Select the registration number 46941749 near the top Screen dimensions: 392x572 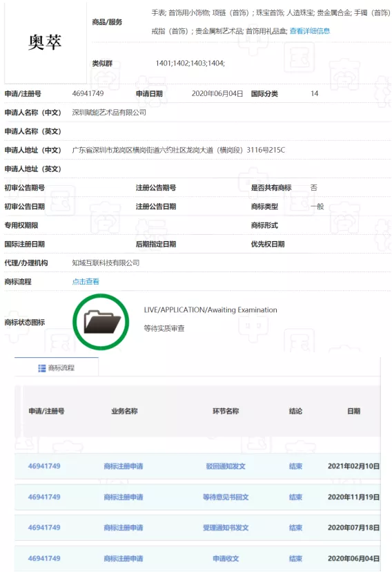pos(88,93)
